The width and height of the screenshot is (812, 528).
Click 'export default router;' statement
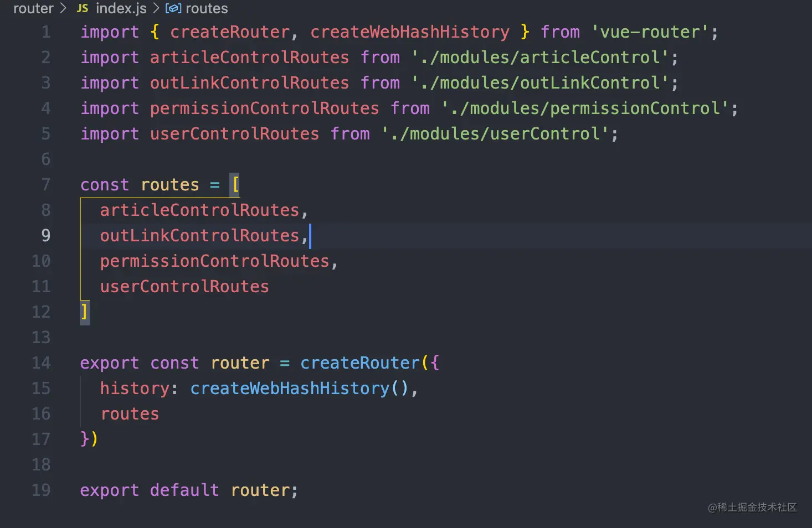point(189,490)
